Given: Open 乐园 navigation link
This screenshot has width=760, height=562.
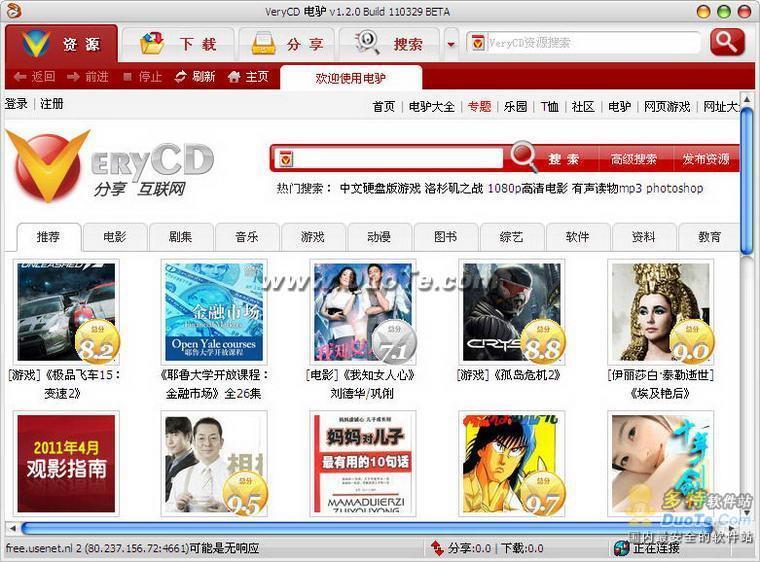Looking at the screenshot, I should point(515,106).
